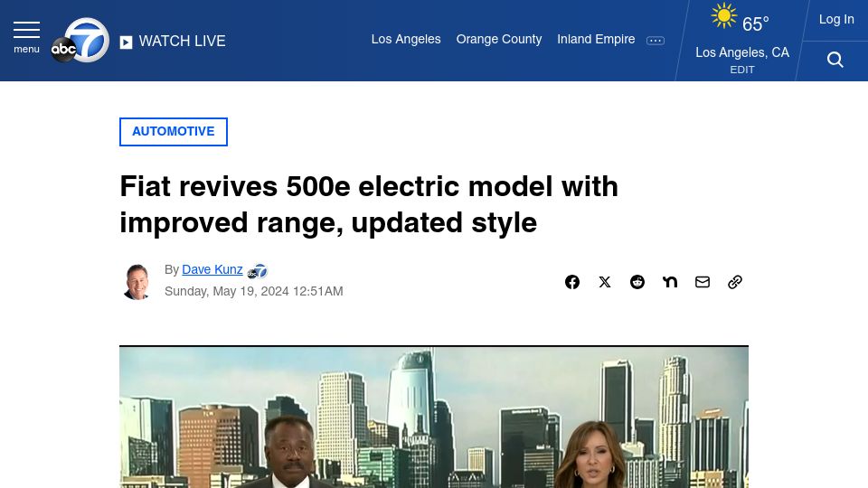868x488 pixels.
Task: Share article on Nextdoor
Action: [x=670, y=282]
